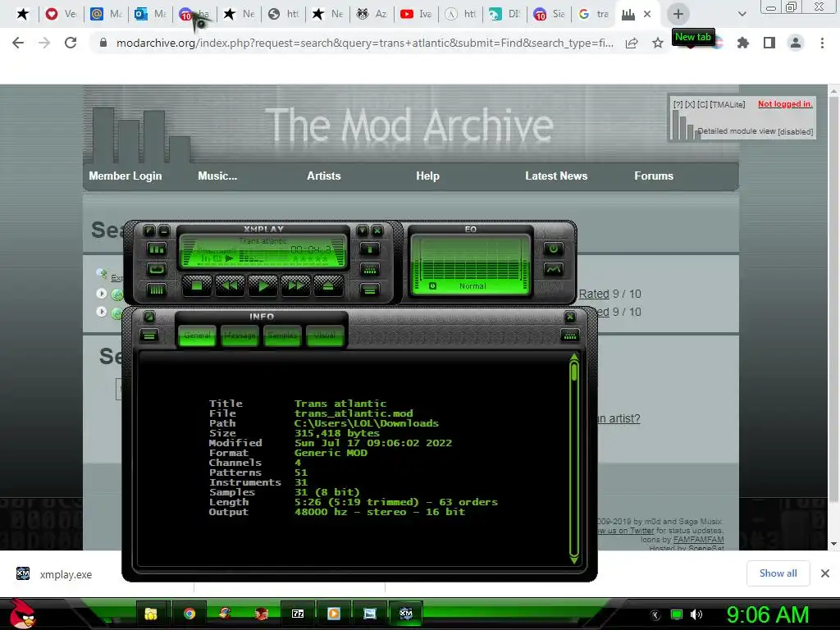Click the EQ curve preset icon
The image size is (840, 630).
pyautogui.click(x=554, y=269)
